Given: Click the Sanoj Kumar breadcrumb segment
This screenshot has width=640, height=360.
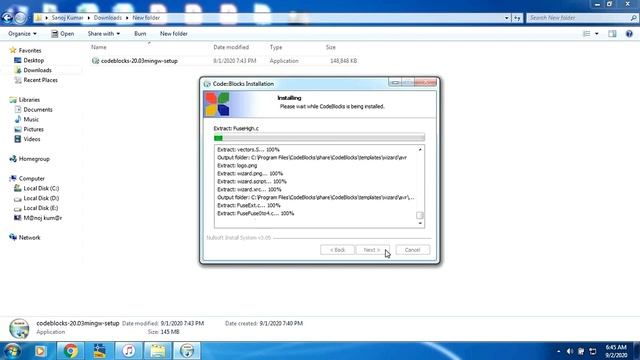Looking at the screenshot, I should [67, 18].
